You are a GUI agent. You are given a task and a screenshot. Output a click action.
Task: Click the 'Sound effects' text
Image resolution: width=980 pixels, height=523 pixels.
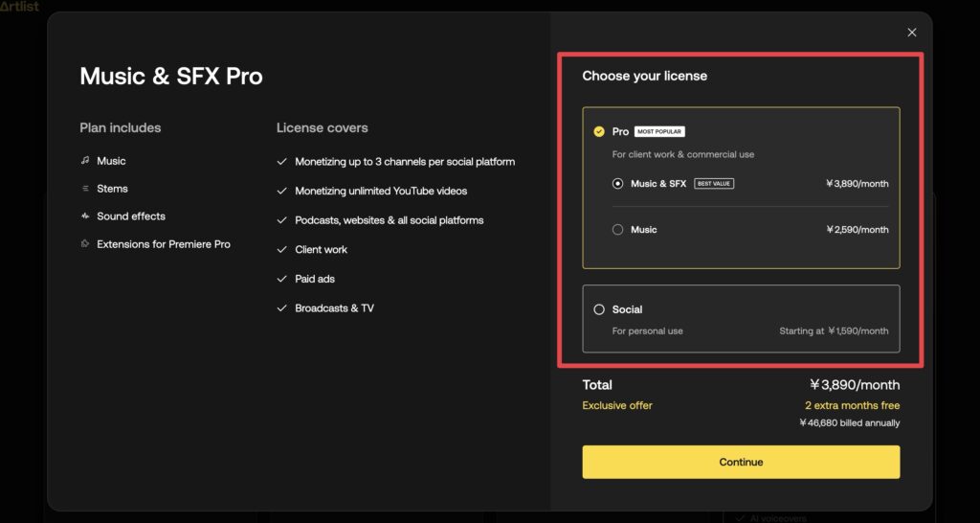coord(131,216)
